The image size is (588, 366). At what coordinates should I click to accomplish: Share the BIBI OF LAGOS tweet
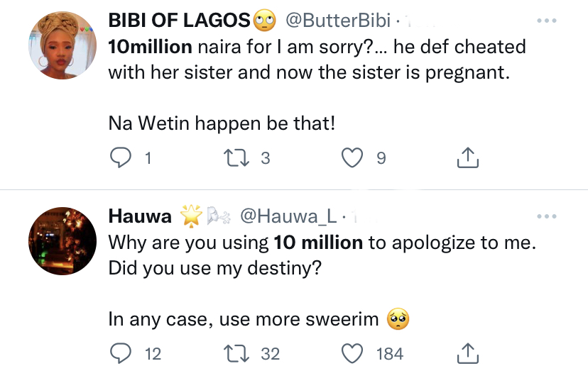[467, 158]
